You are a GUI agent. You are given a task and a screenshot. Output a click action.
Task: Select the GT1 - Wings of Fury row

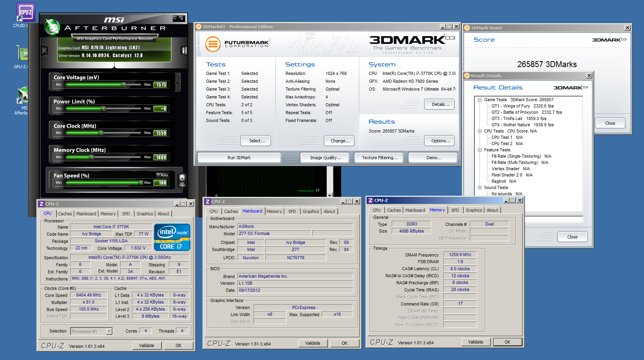click(x=523, y=106)
